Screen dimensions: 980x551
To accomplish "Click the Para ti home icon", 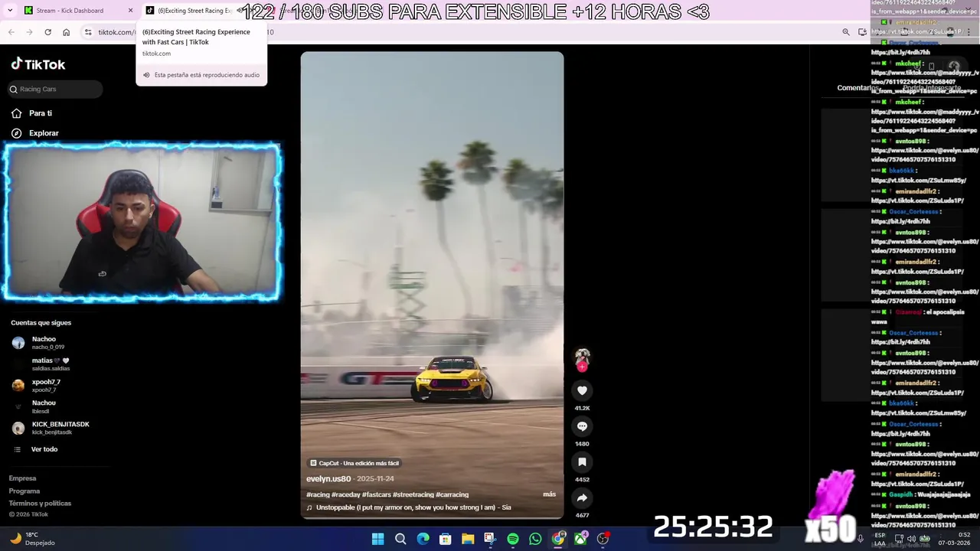I will click(x=16, y=113).
